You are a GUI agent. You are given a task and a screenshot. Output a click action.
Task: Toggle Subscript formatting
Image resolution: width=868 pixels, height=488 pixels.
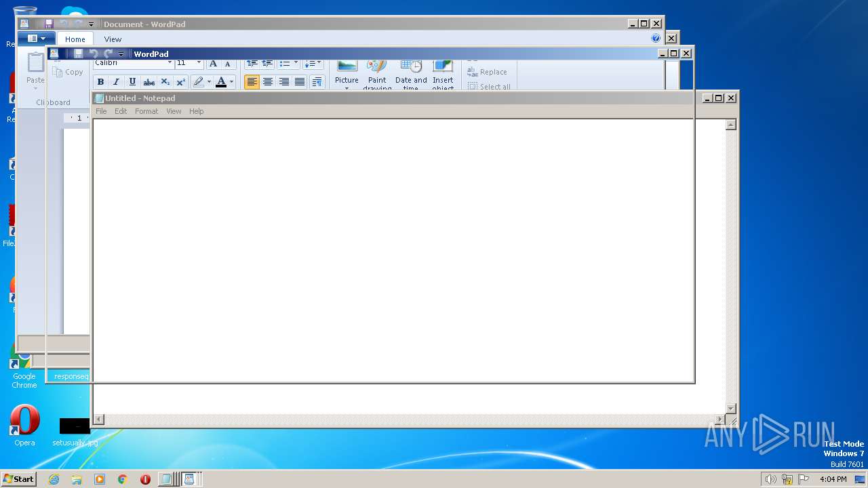point(165,82)
